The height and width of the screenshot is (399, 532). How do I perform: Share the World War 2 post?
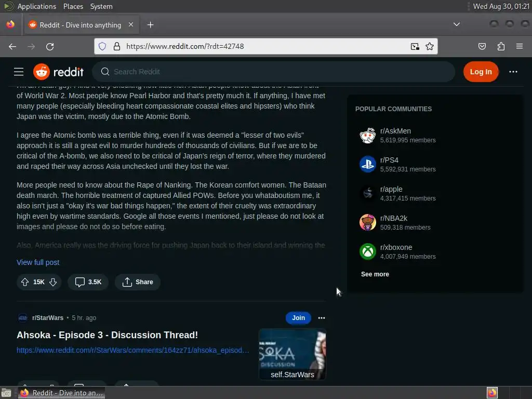(x=137, y=282)
